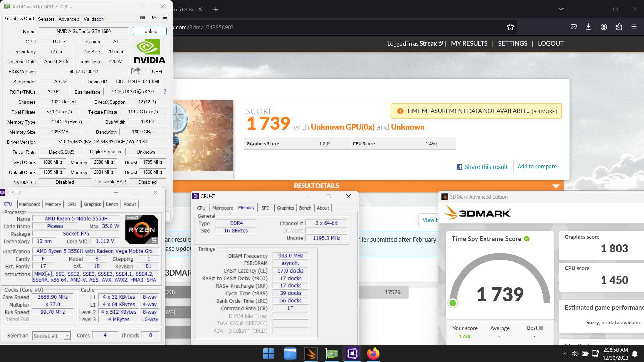Click the result benchmark thumbnail image
The width and height of the screenshot is (644, 362).
[203, 135]
